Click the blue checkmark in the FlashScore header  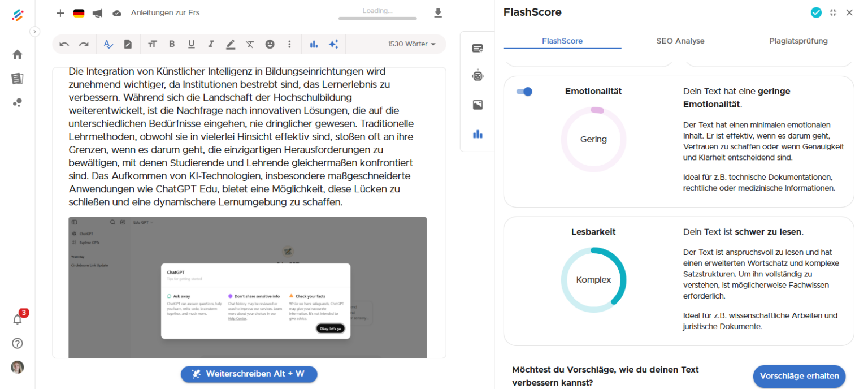click(816, 12)
